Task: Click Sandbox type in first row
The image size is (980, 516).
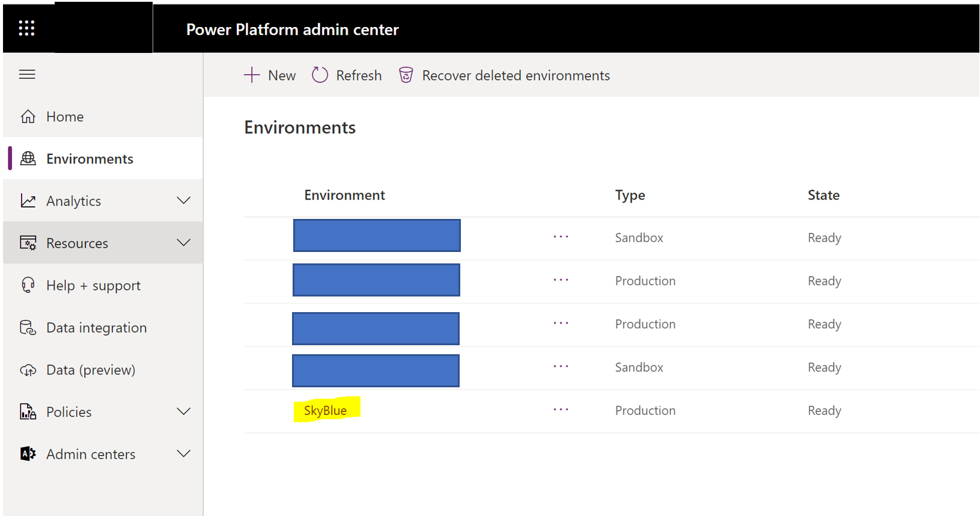Action: pyautogui.click(x=639, y=238)
